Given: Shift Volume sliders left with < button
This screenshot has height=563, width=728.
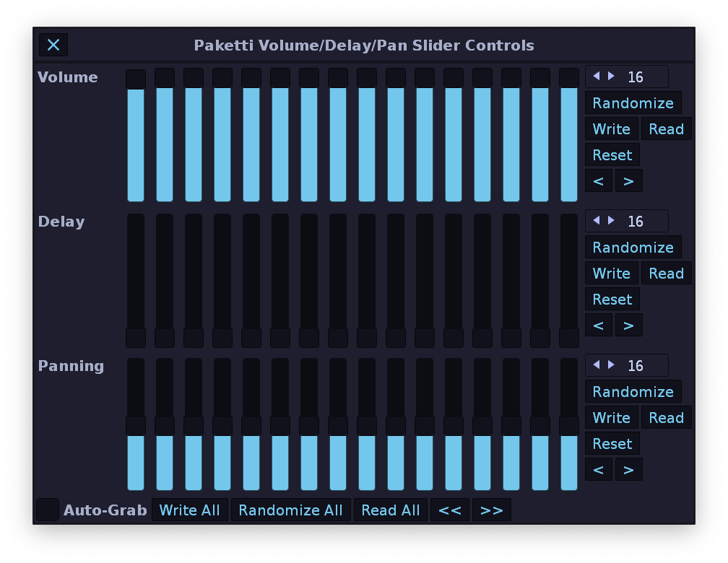Looking at the screenshot, I should (598, 181).
